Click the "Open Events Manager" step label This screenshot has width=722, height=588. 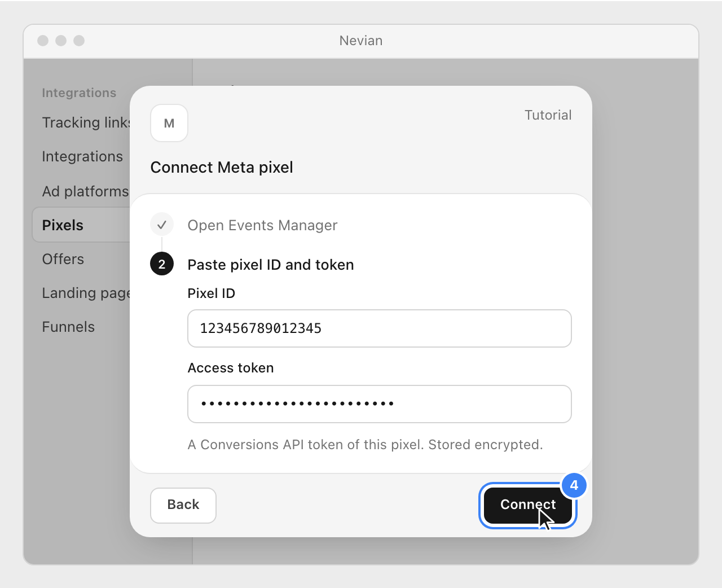point(262,225)
